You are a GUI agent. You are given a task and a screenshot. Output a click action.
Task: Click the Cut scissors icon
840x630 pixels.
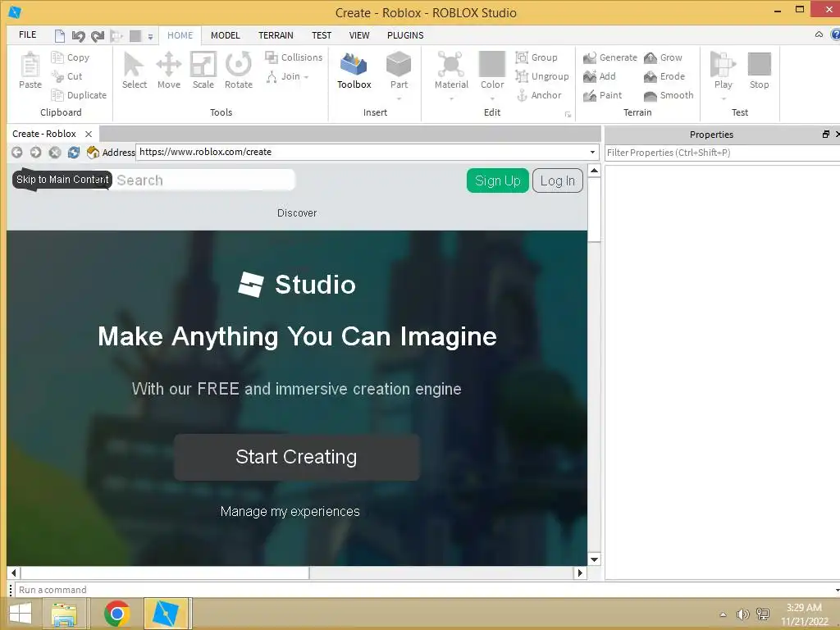coord(57,76)
